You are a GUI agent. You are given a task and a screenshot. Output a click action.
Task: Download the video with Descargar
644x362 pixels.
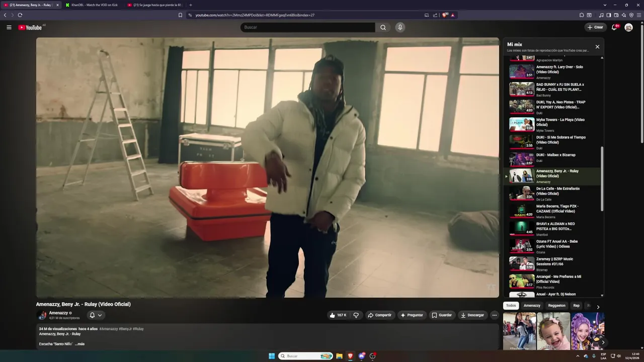click(472, 315)
